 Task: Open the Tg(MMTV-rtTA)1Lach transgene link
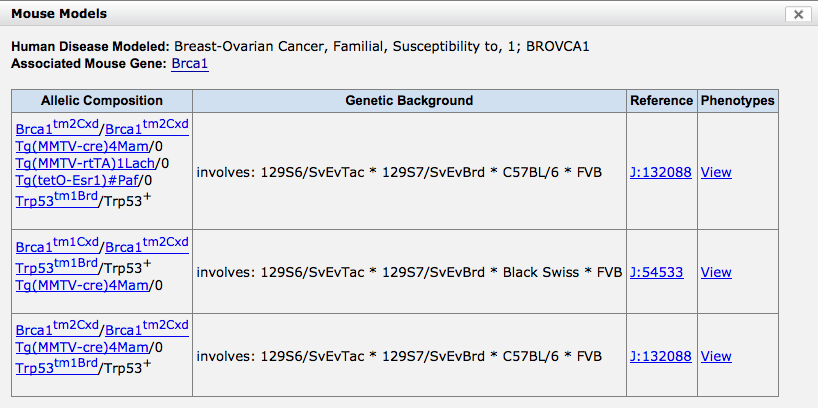[x=86, y=163]
